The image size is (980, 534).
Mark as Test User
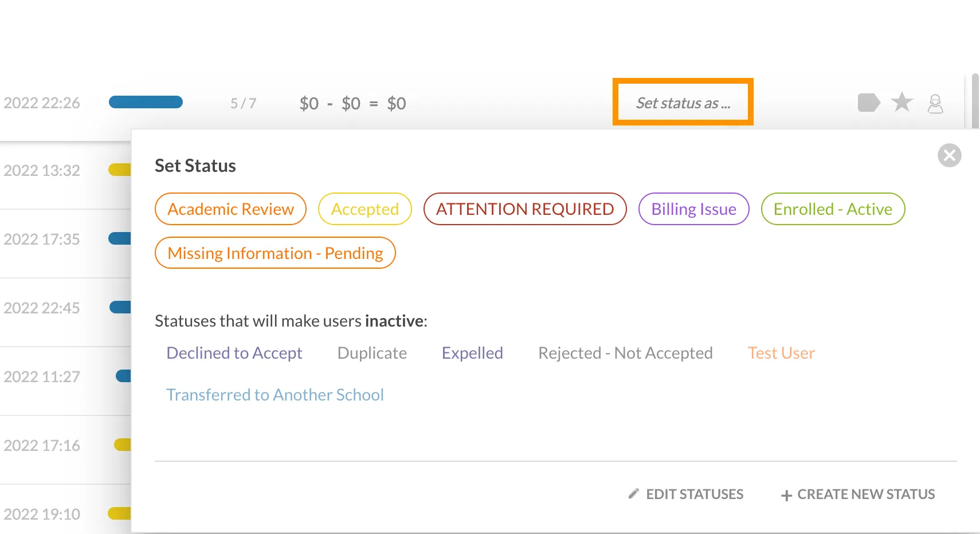[781, 353]
